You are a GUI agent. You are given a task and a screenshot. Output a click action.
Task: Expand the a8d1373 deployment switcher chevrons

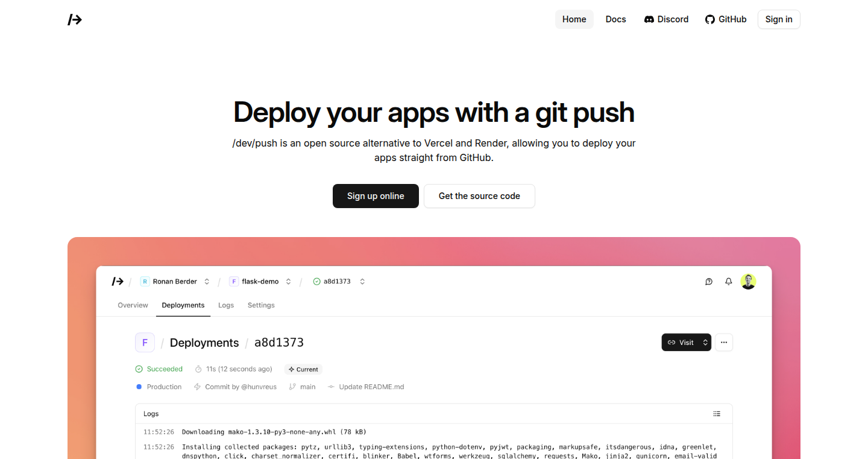pyautogui.click(x=362, y=281)
